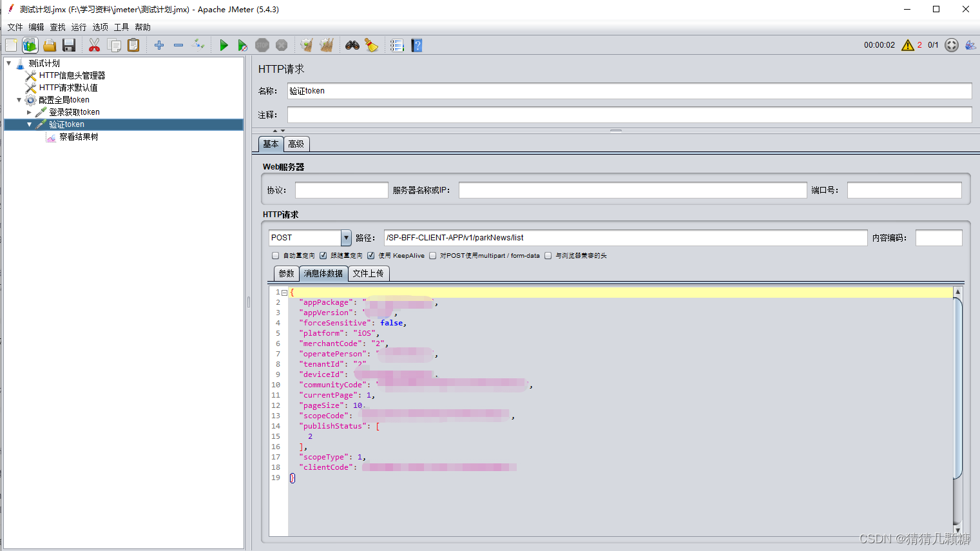Switch to the 高级 tab

[x=296, y=144]
